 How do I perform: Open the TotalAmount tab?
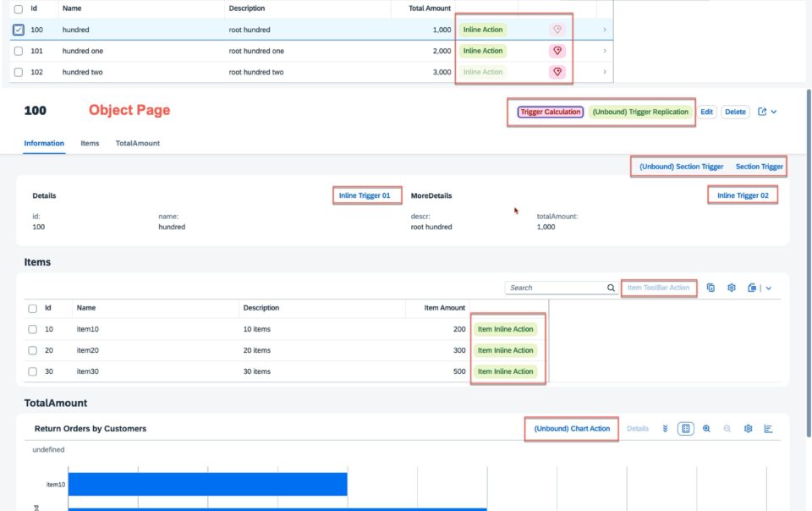[x=137, y=144]
